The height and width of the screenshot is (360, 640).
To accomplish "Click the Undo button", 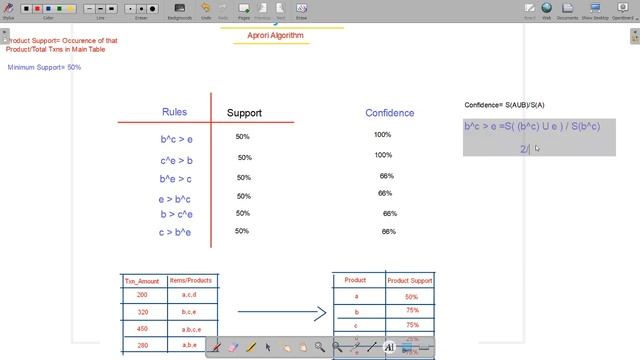I will [206, 11].
